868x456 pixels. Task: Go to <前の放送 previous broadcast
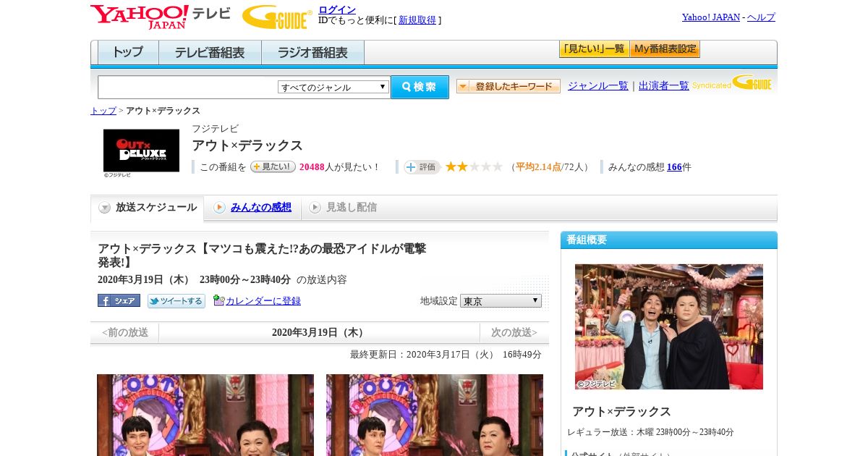125,332
